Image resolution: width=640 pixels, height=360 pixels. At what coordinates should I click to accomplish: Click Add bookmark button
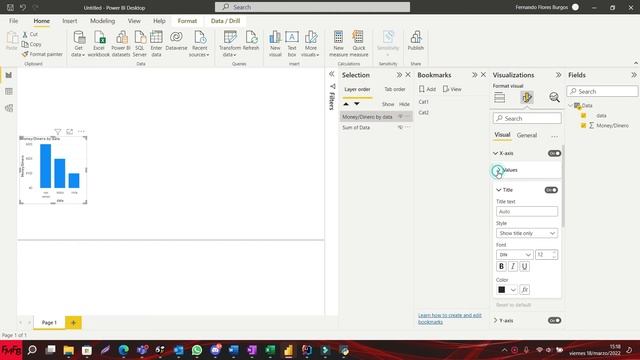[427, 89]
